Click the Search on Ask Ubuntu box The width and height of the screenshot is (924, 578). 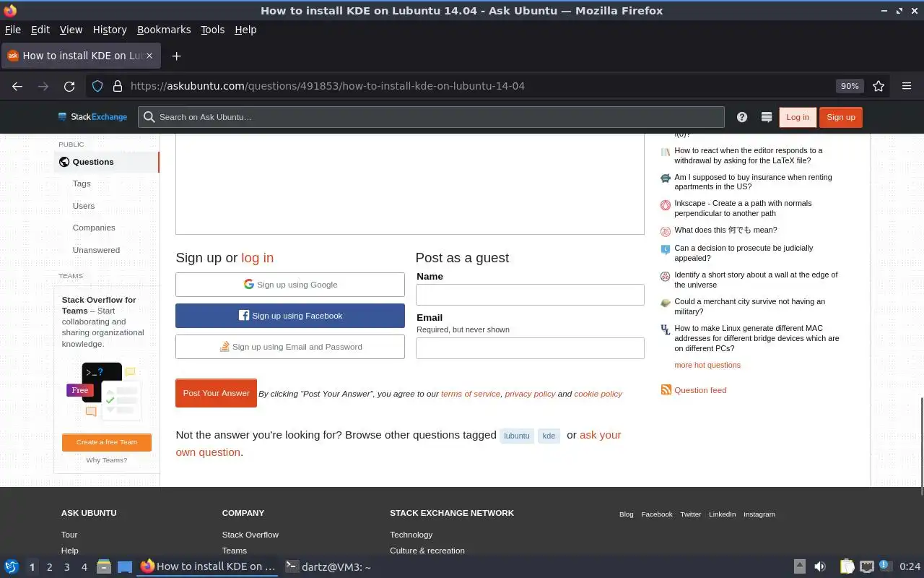point(431,117)
